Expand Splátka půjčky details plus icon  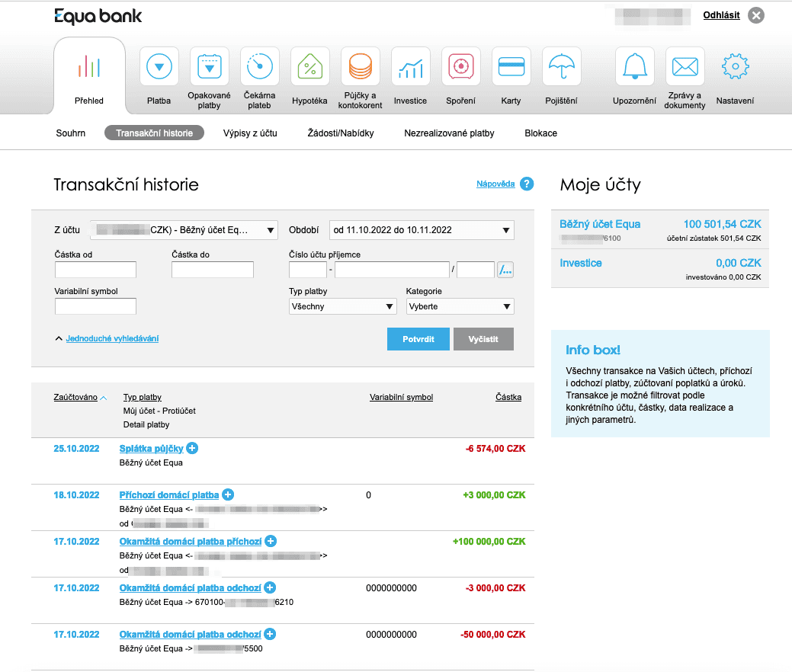click(192, 448)
